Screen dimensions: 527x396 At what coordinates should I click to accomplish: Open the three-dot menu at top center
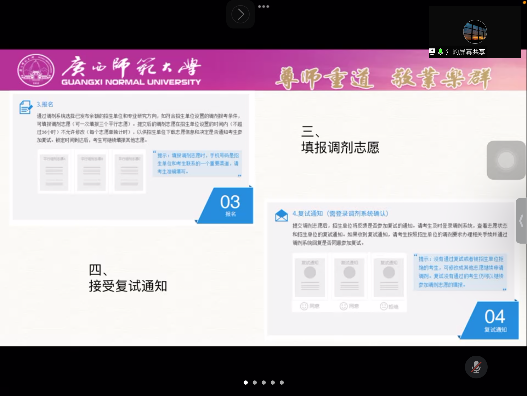pos(264,6)
